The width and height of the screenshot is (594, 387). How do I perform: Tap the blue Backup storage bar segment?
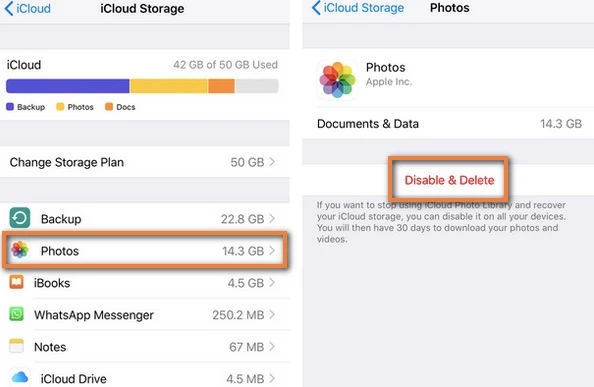click(68, 86)
